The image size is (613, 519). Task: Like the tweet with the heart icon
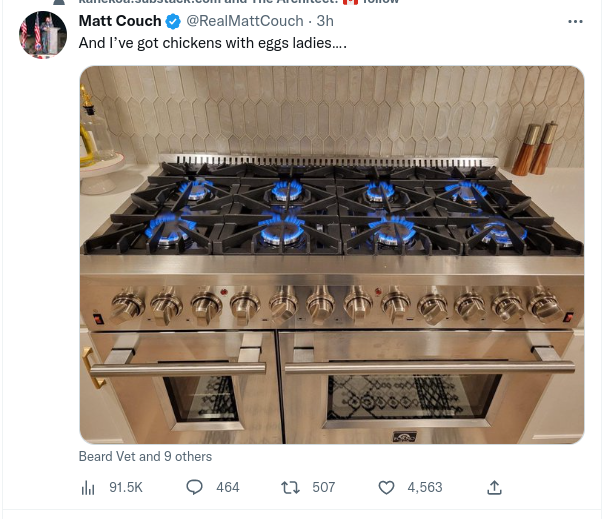point(387,487)
